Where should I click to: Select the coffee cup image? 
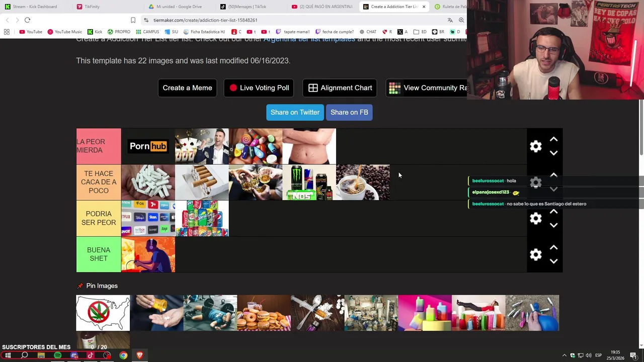click(x=363, y=182)
